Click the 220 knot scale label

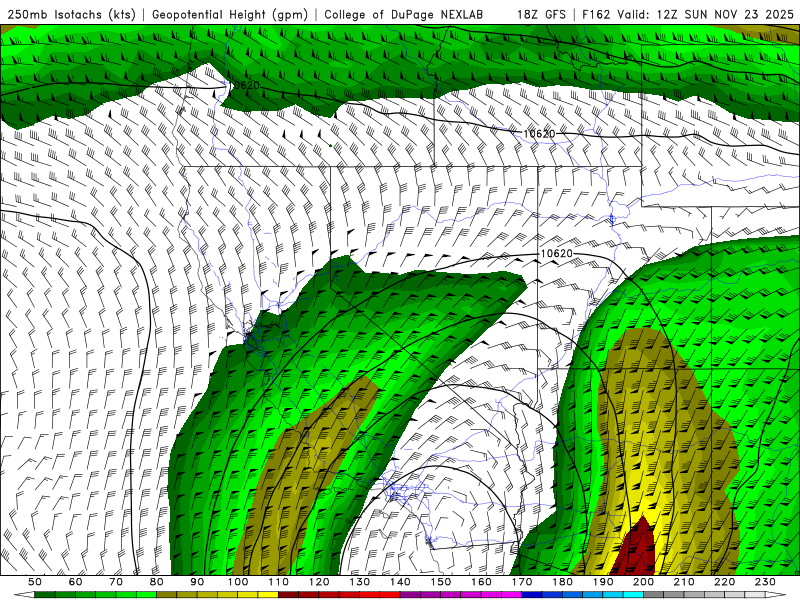pyautogui.click(x=726, y=582)
